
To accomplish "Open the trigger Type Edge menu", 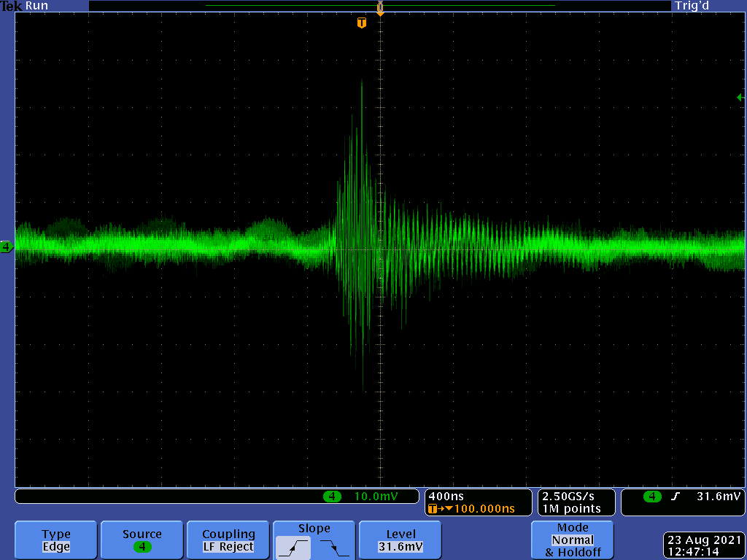I will point(56,540).
